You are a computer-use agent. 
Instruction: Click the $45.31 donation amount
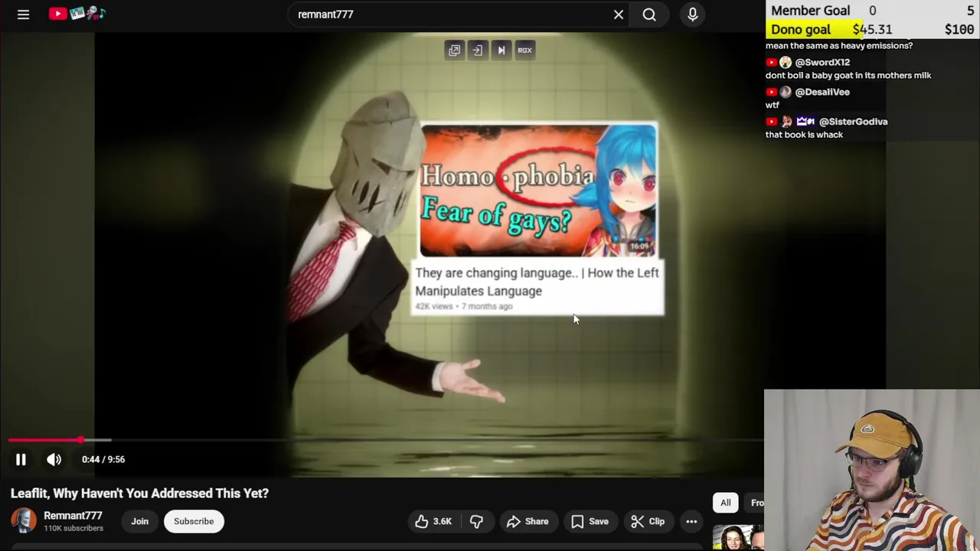point(872,29)
